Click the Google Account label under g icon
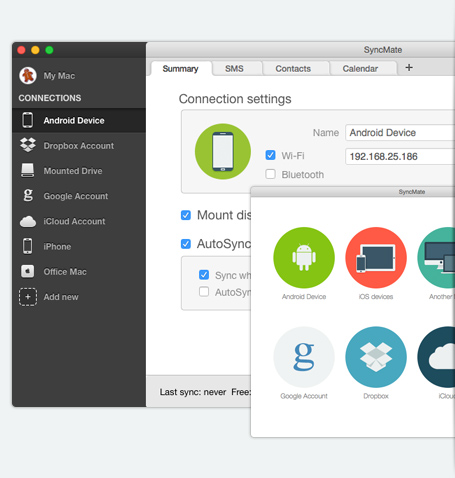 point(304,396)
